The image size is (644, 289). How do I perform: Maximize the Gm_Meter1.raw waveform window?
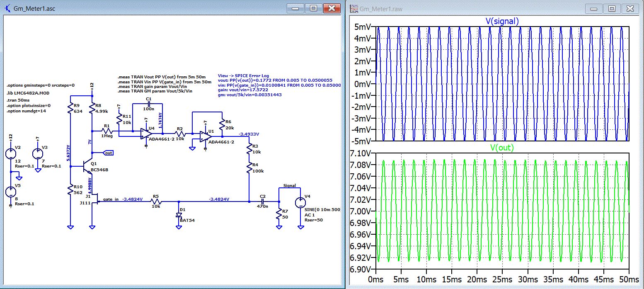point(612,9)
